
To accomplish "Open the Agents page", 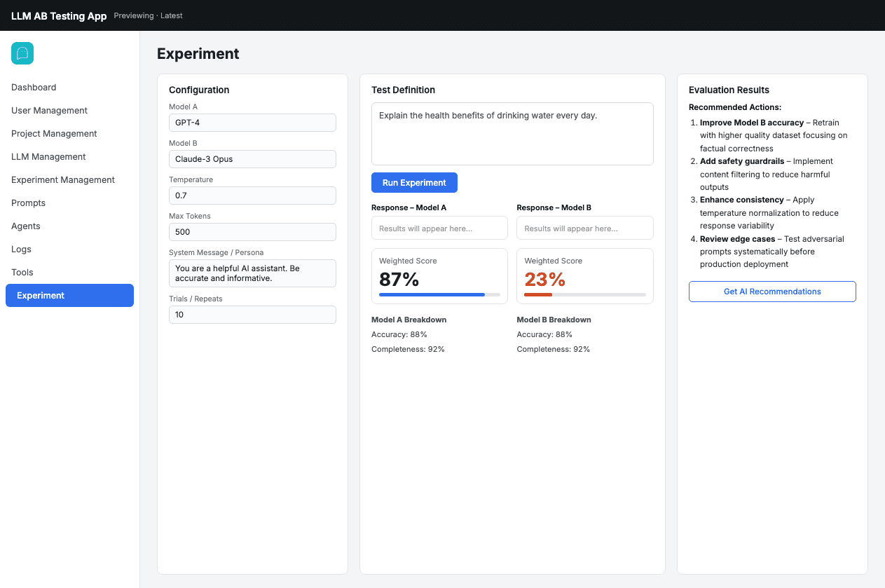I will coord(26,226).
